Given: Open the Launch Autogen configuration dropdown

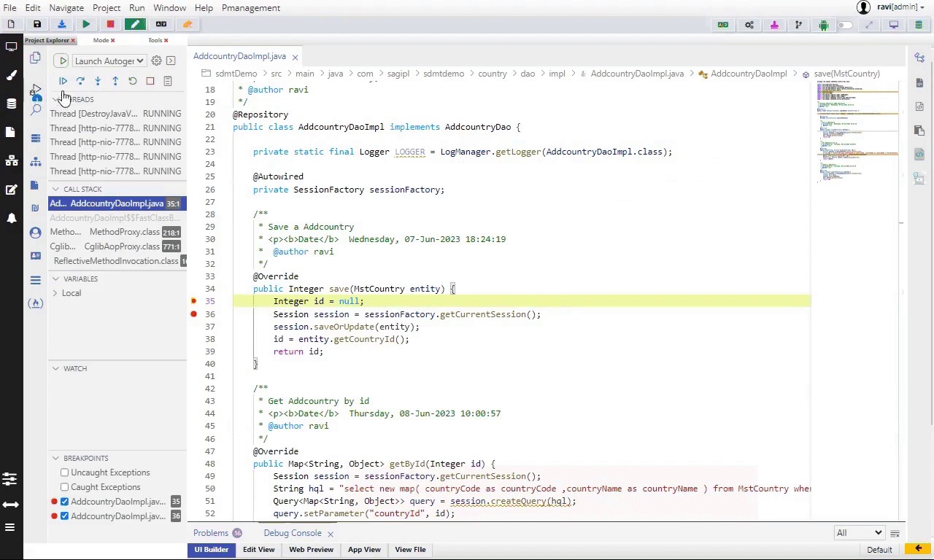Looking at the screenshot, I should point(109,61).
